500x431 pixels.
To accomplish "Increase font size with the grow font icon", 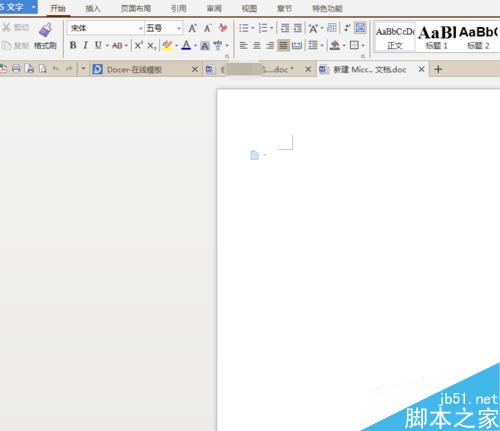I will click(x=192, y=28).
